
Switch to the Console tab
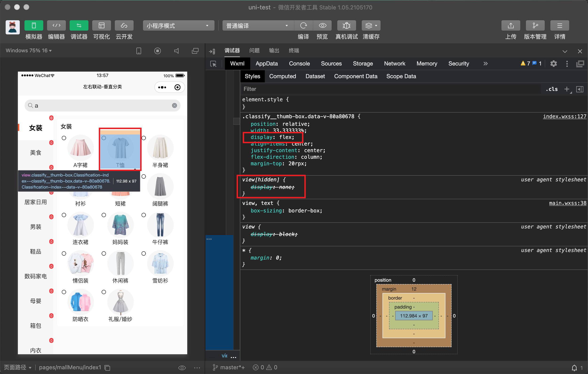click(x=299, y=64)
